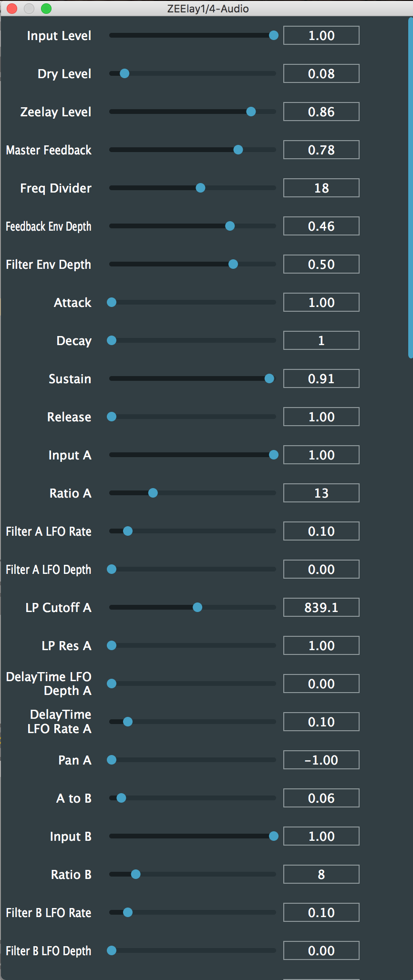The width and height of the screenshot is (413, 980).
Task: Click the Dry Level slider knob
Action: [x=124, y=73]
